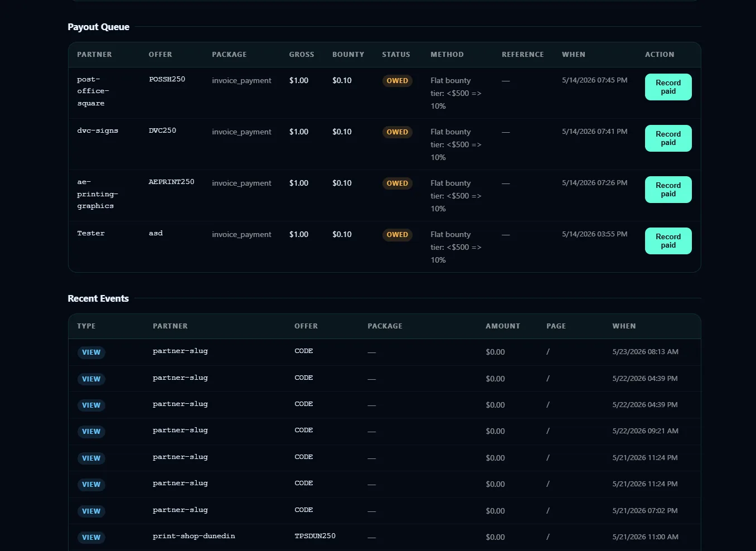Click timestamp 5/14/2026 03:55 PM
This screenshot has width=756, height=551.
pos(594,234)
